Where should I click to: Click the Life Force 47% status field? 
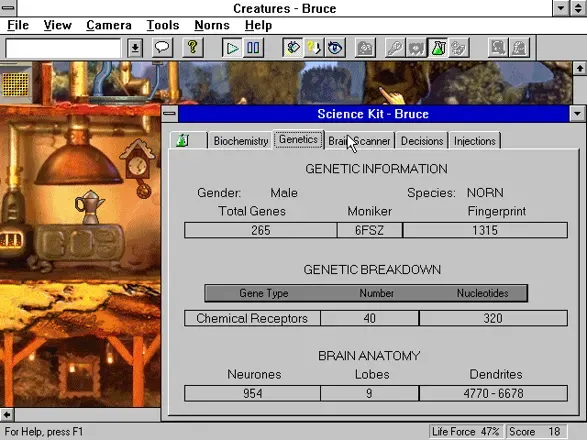(x=465, y=432)
